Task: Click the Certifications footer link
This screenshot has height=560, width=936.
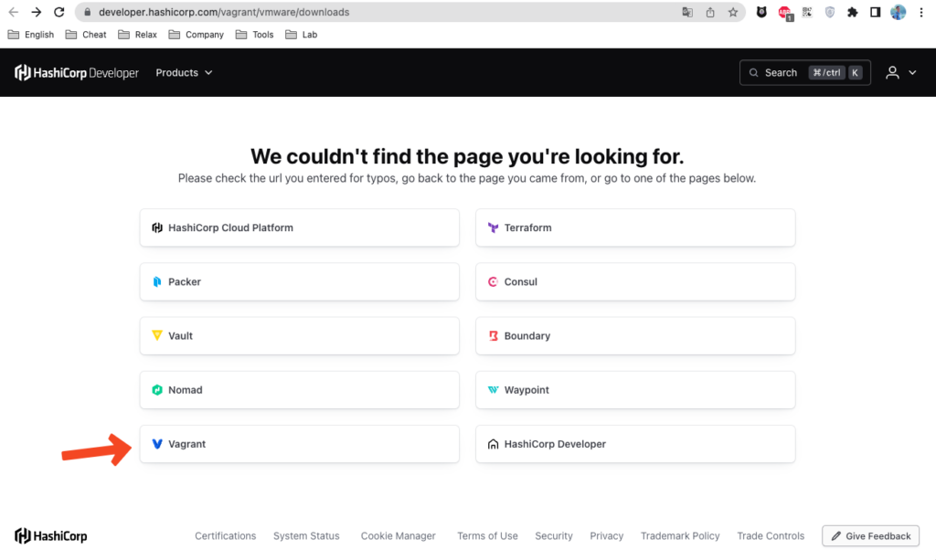Action: 225,535
